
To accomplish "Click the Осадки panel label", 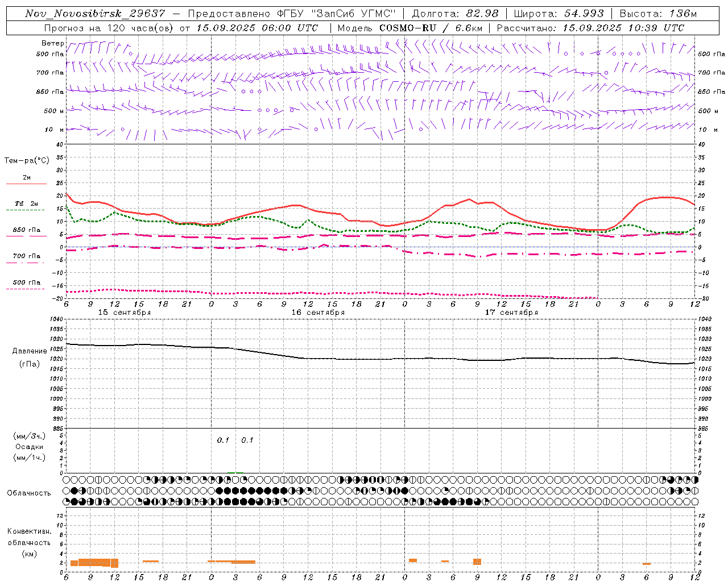I will click(30, 447).
